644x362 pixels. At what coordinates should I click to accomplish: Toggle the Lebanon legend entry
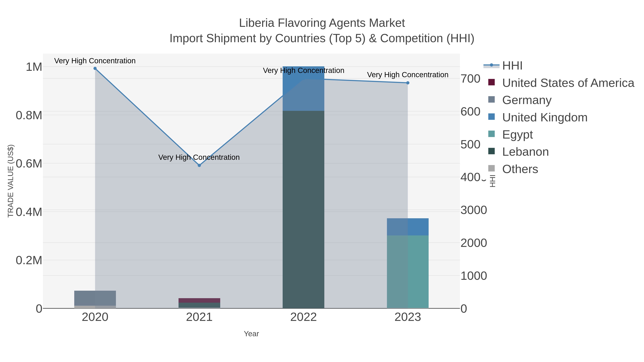[518, 152]
